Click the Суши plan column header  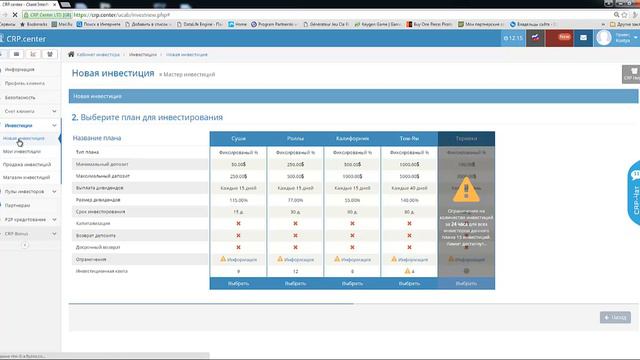click(238, 139)
